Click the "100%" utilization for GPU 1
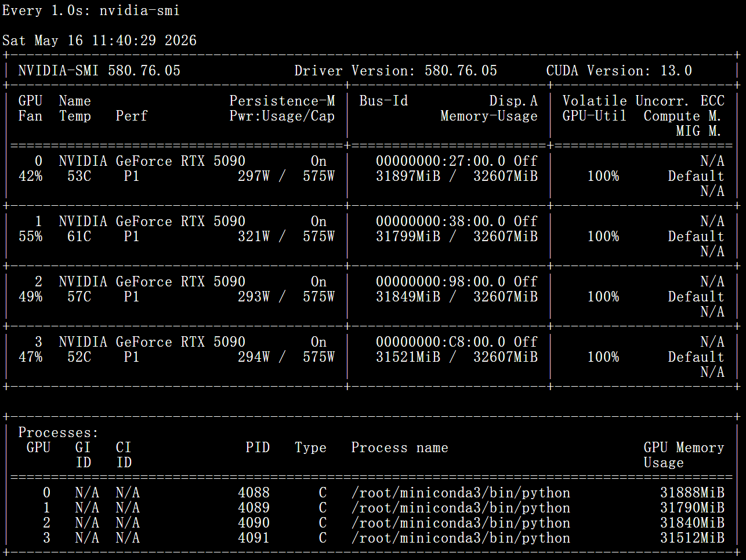 (603, 237)
